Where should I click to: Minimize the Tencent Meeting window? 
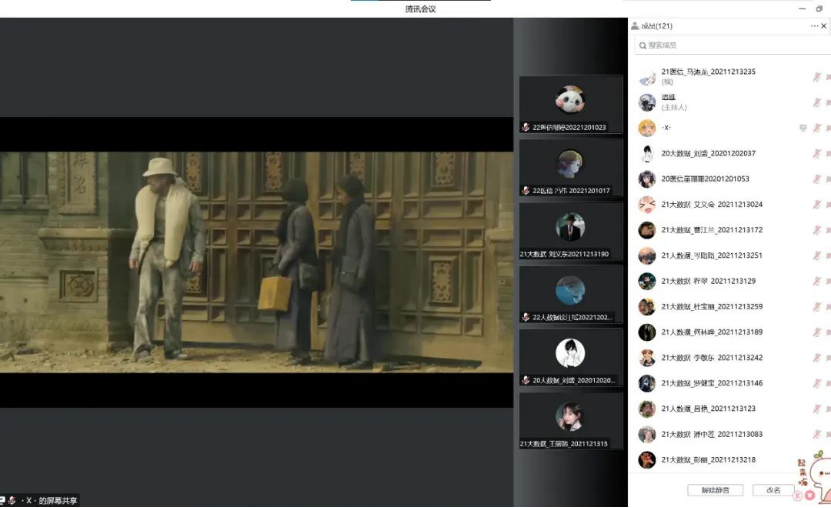[802, 8]
